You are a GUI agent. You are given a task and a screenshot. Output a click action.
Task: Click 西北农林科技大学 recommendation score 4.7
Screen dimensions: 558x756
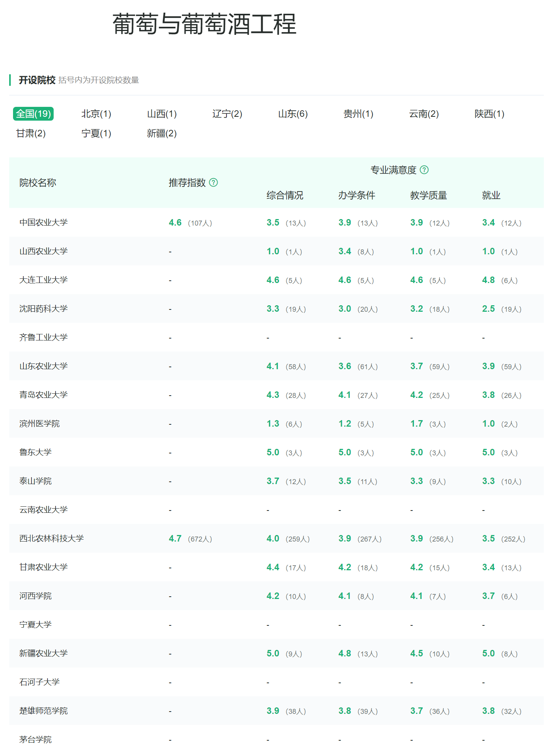pos(175,538)
